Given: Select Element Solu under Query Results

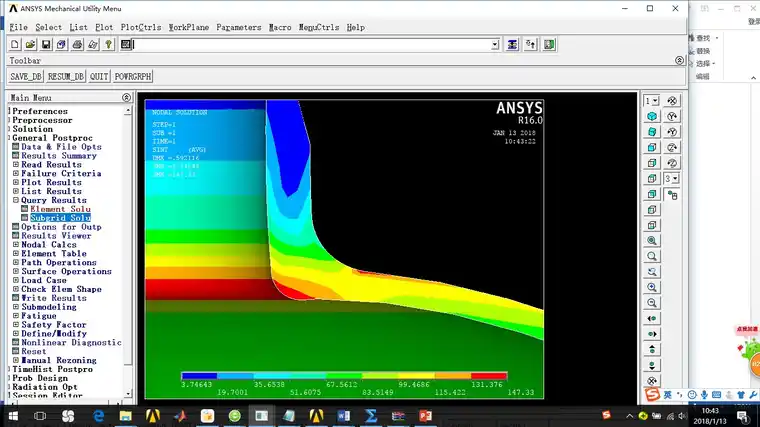Looking at the screenshot, I should pos(60,209).
